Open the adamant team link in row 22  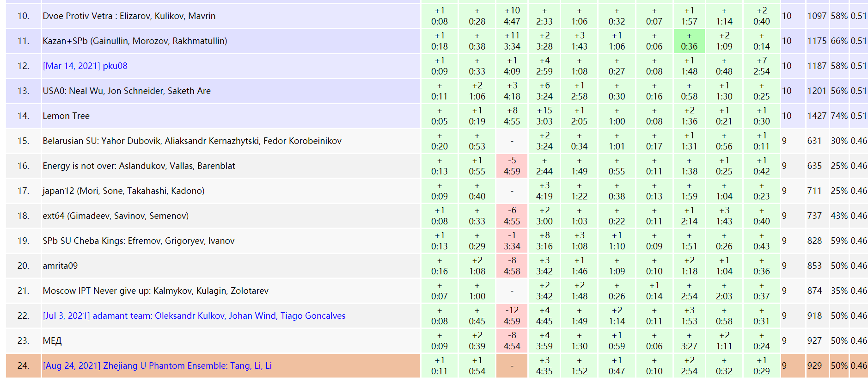click(x=194, y=316)
